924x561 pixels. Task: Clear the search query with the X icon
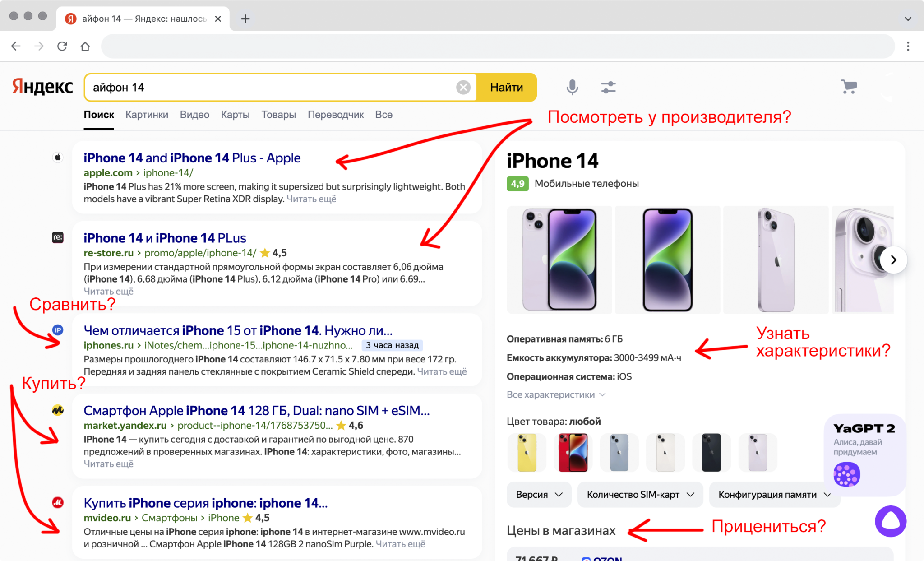pos(463,87)
